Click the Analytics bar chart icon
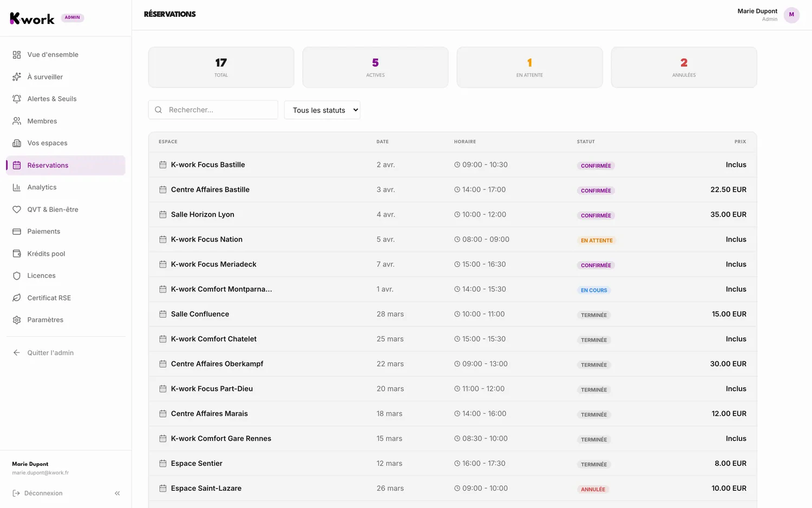 [x=17, y=187]
